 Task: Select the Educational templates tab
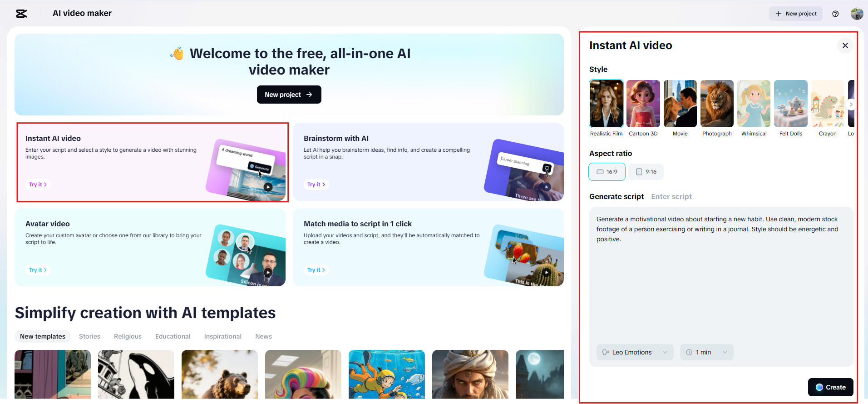click(x=173, y=336)
